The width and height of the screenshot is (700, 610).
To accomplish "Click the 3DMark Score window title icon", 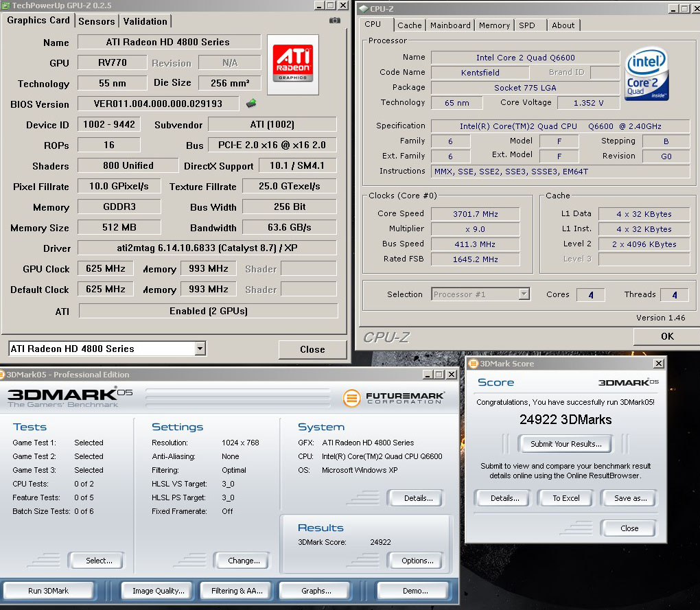I will [474, 364].
